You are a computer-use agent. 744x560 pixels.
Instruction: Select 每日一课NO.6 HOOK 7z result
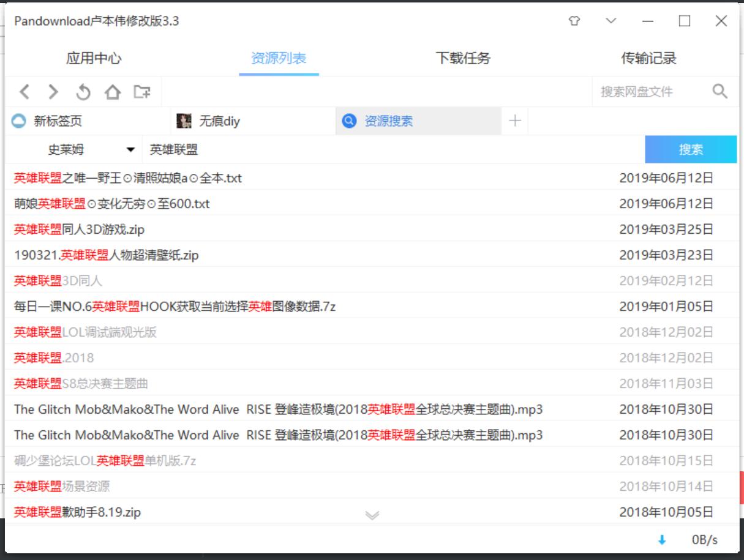(371, 307)
